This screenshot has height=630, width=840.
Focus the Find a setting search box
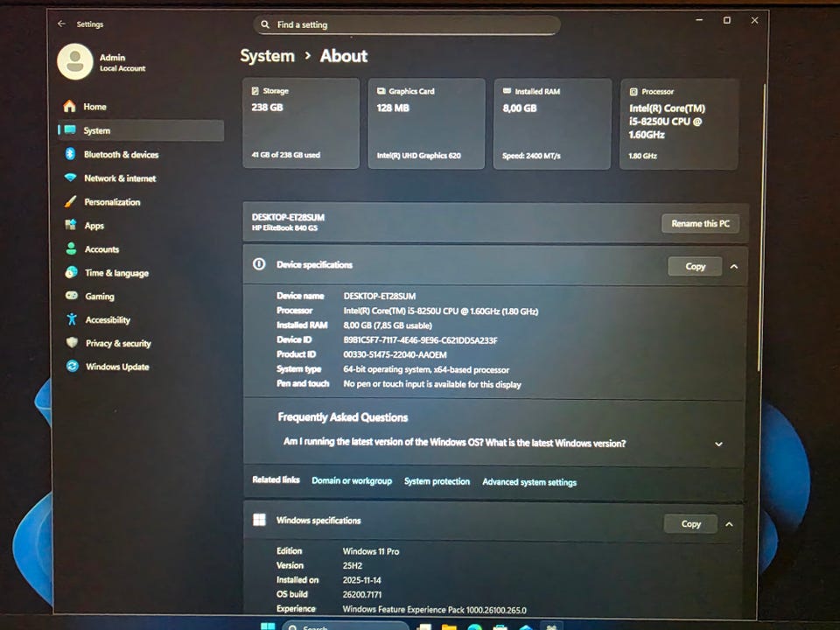tap(407, 24)
